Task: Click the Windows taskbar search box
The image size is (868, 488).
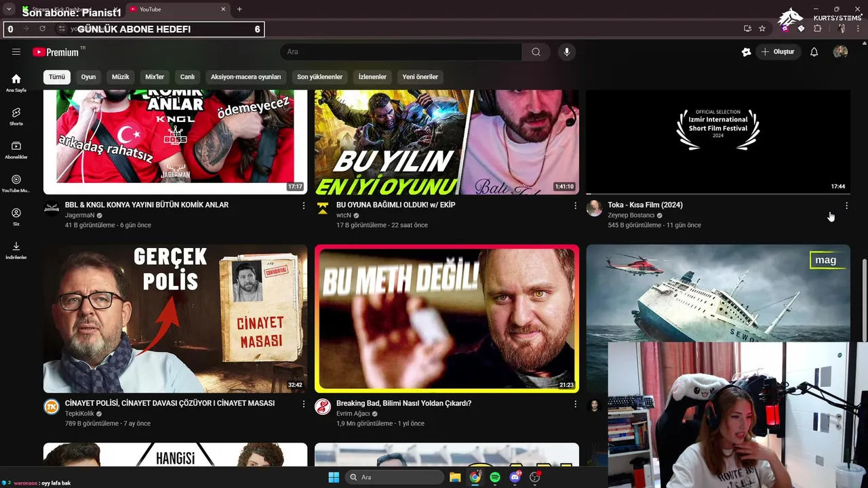Action: [394, 477]
